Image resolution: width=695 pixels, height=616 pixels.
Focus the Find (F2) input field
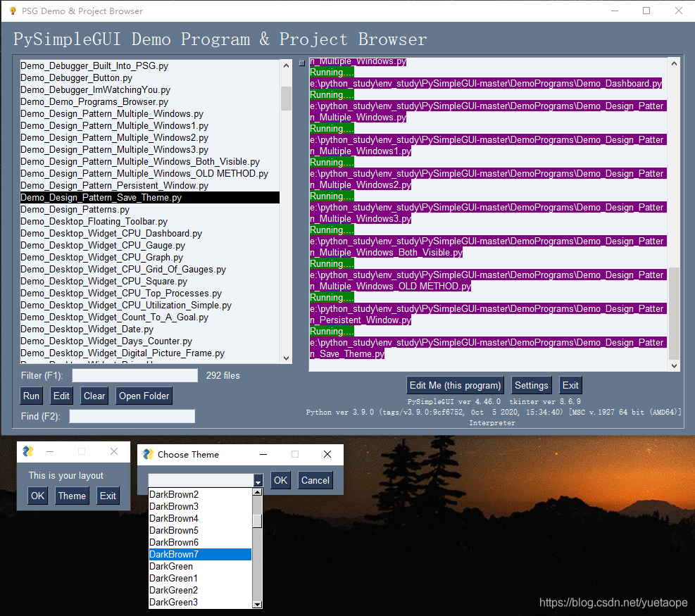point(132,416)
